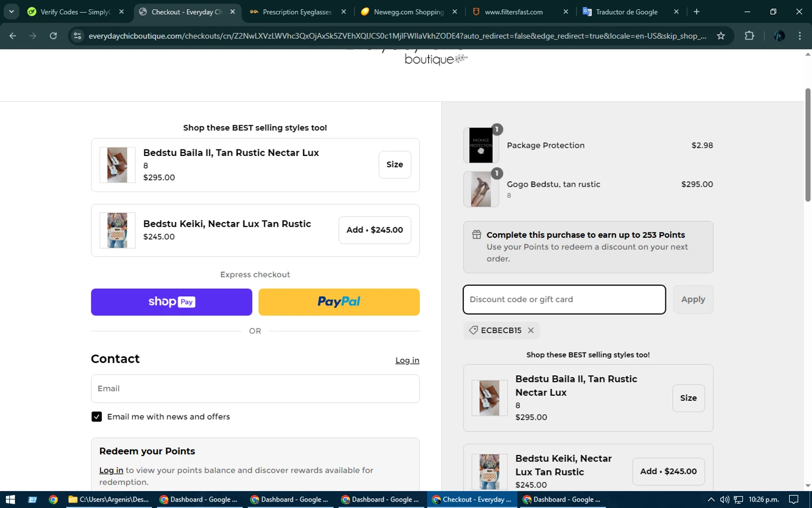This screenshot has height=508, width=812.
Task: Close the Checkout Everyday Chic tab
Action: pos(232,11)
